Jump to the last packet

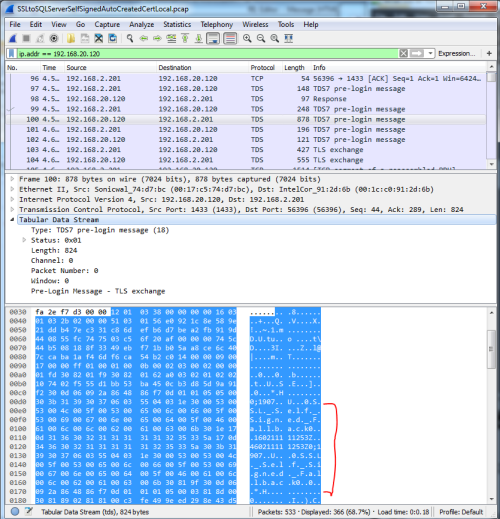point(199,38)
